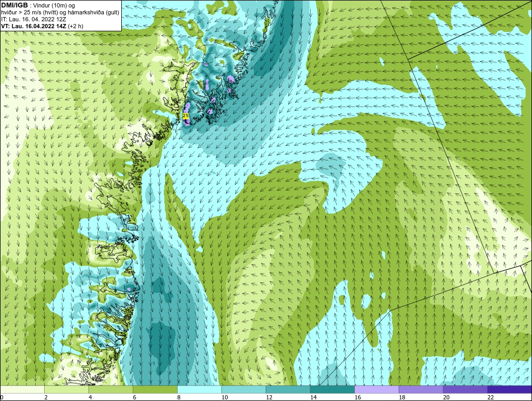The width and height of the screenshot is (532, 401).
Task: Pick the 4–6 m/s green scale swatch
Action: coord(111,389)
